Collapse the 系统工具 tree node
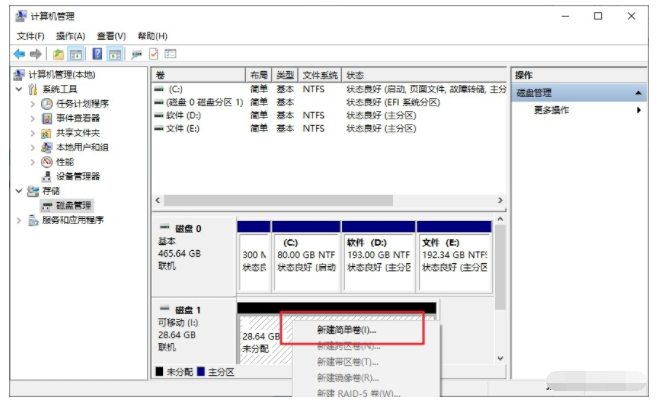This screenshot has width=659, height=407. click(x=19, y=89)
